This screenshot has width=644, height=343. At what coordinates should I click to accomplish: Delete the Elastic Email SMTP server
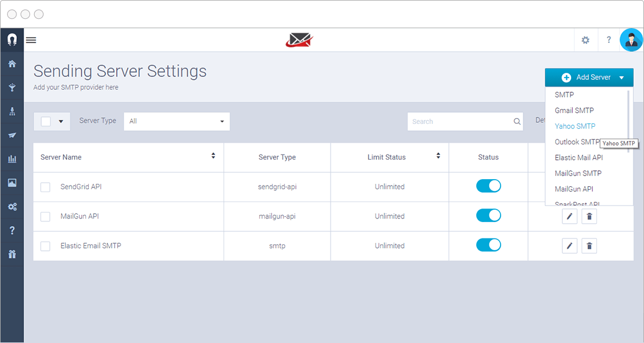point(589,246)
